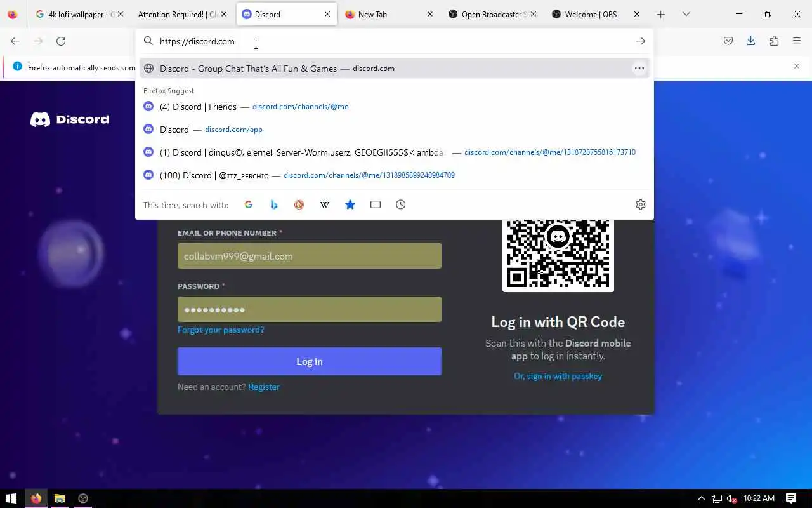Image resolution: width=812 pixels, height=508 pixels.
Task: Search open tabs icon
Action: coord(376,204)
